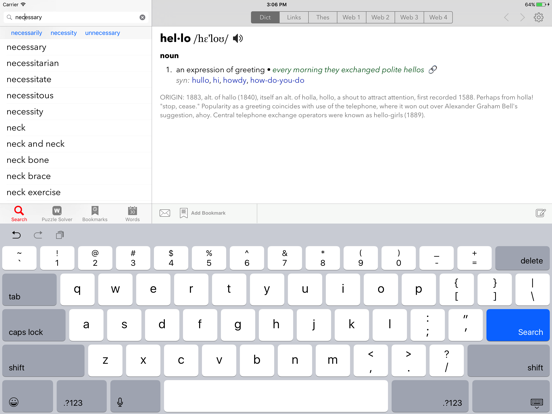Select neck bone entry
552x414 pixels.
(76, 160)
